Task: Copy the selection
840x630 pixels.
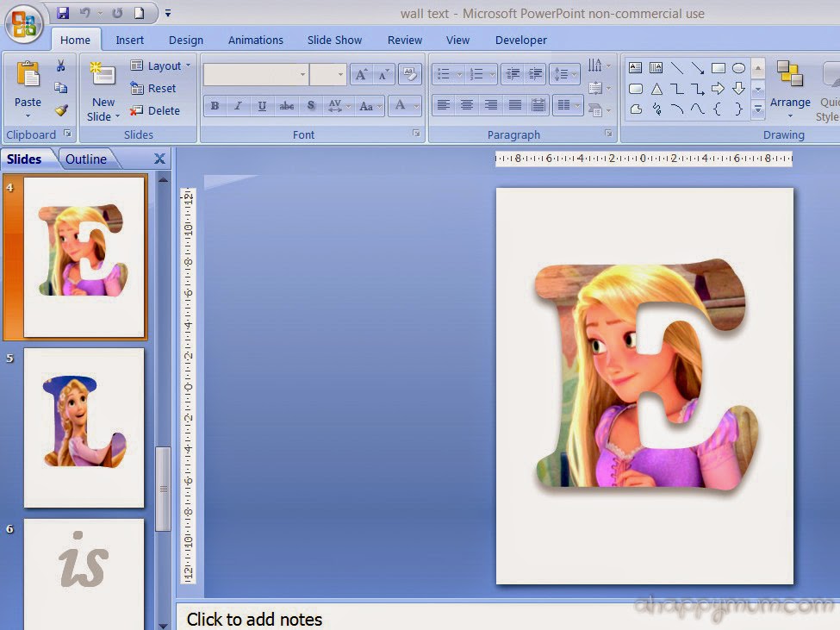Action: [61, 88]
